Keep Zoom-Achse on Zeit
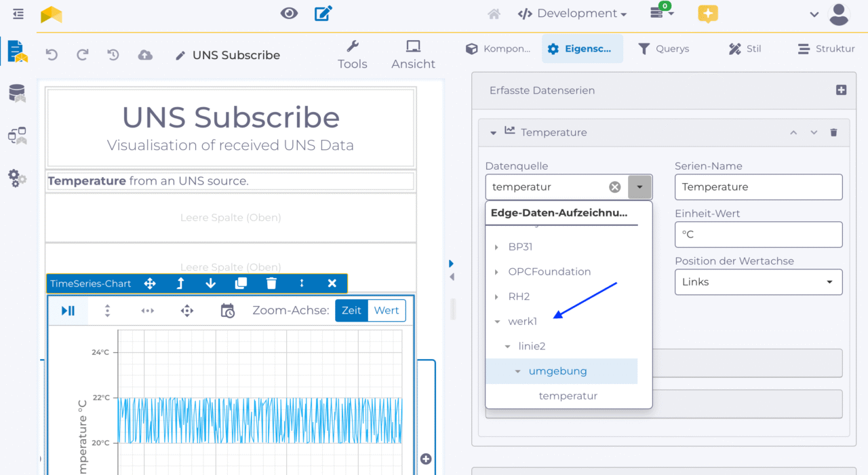The image size is (868, 475). pyautogui.click(x=351, y=310)
